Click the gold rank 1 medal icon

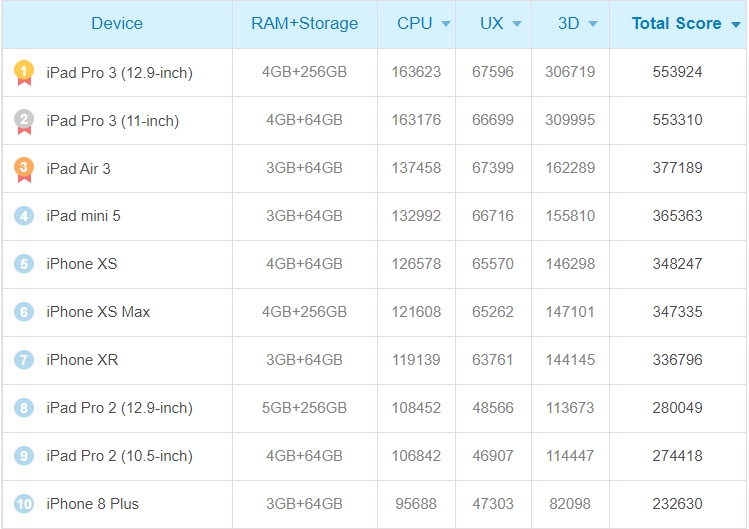[x=24, y=73]
